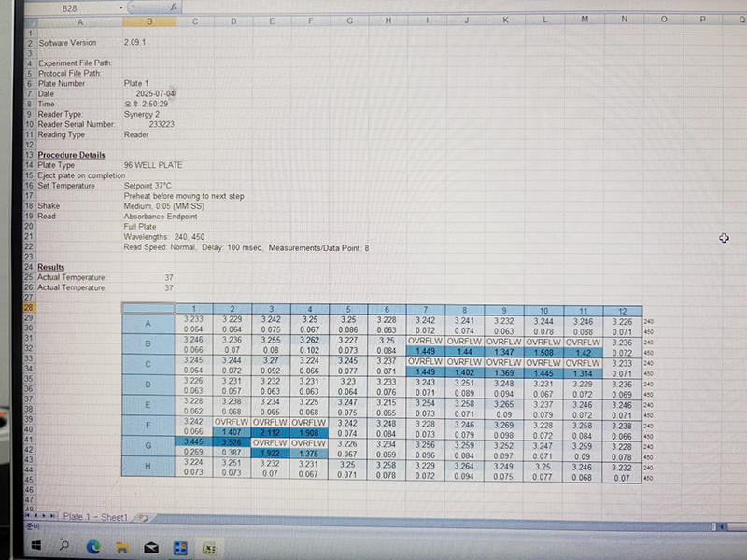The height and width of the screenshot is (560, 747).
Task: Select column B header
Action: coord(148,20)
